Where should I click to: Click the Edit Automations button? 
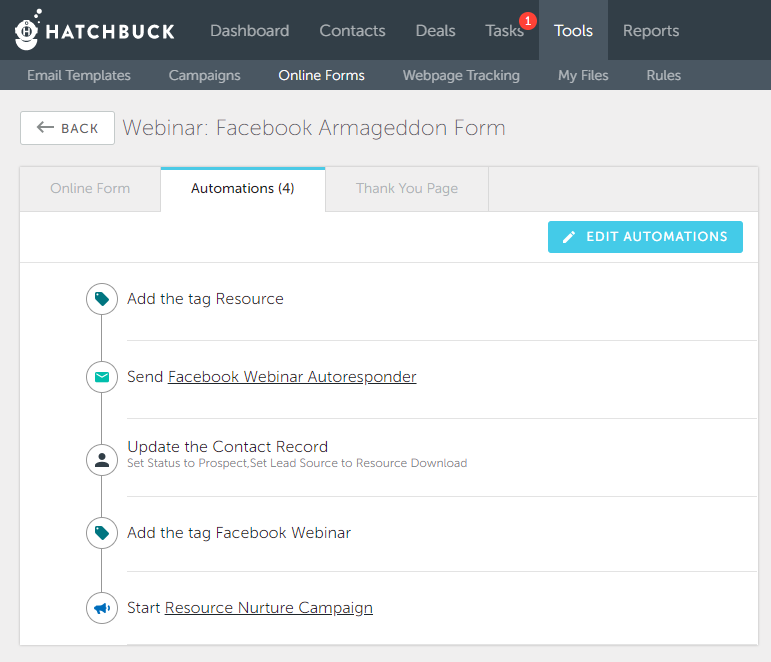(645, 237)
